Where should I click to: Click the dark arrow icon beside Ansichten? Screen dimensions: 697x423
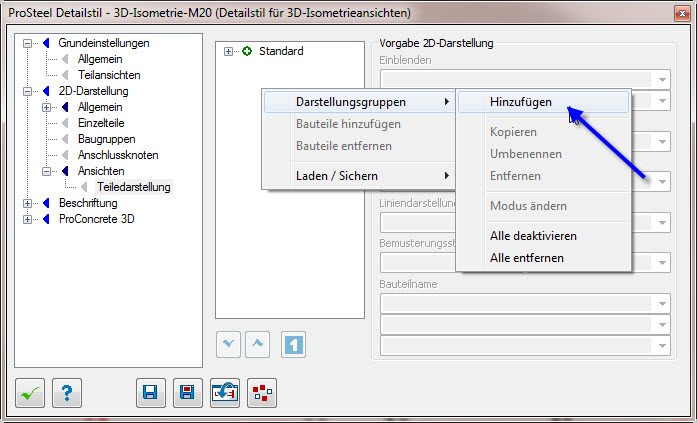(x=65, y=171)
